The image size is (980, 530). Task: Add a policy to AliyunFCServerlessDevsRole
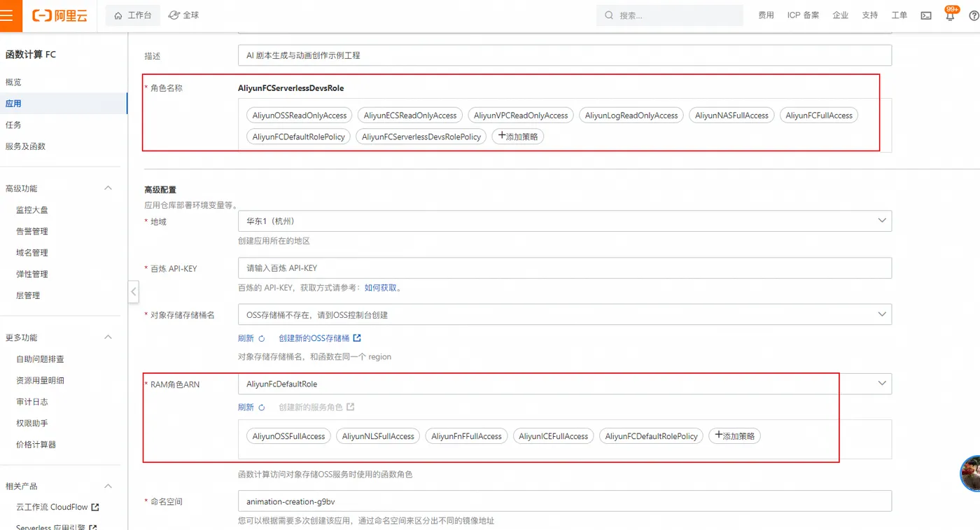pos(518,137)
